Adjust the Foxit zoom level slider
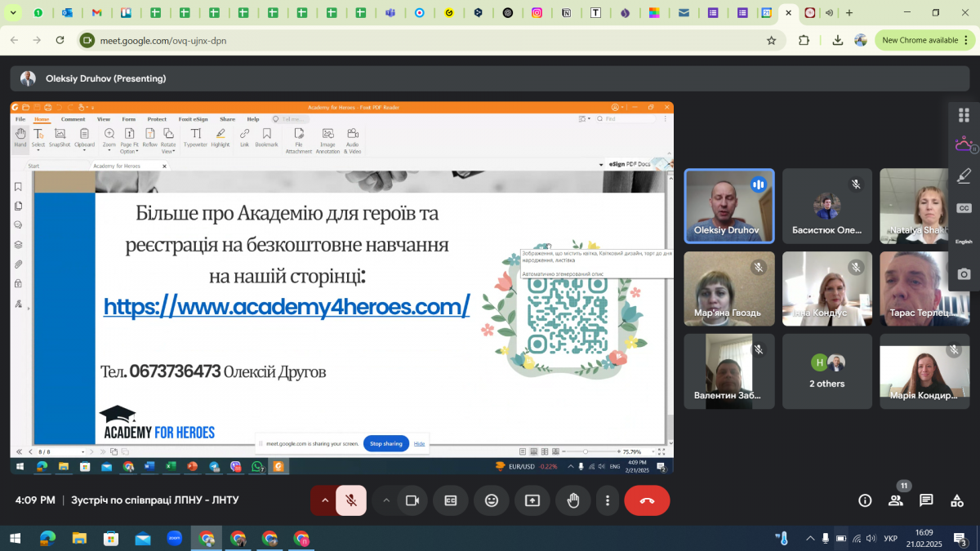 pos(586,451)
